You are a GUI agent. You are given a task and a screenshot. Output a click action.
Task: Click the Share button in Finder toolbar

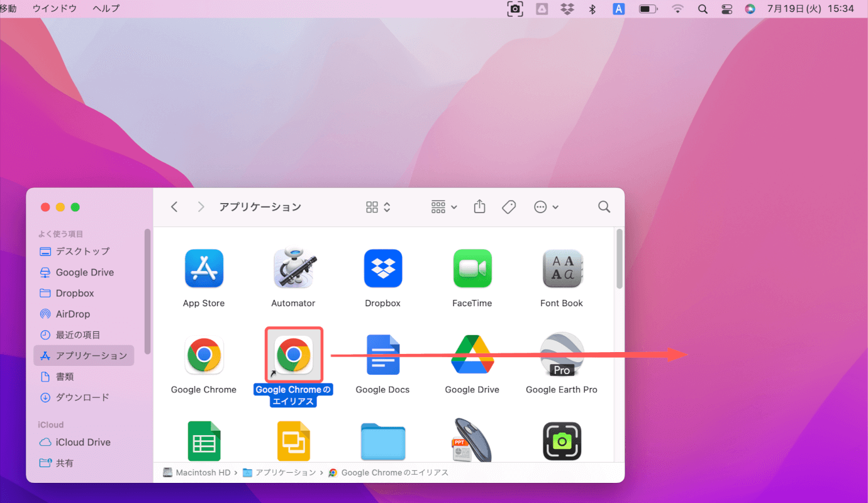click(x=480, y=206)
